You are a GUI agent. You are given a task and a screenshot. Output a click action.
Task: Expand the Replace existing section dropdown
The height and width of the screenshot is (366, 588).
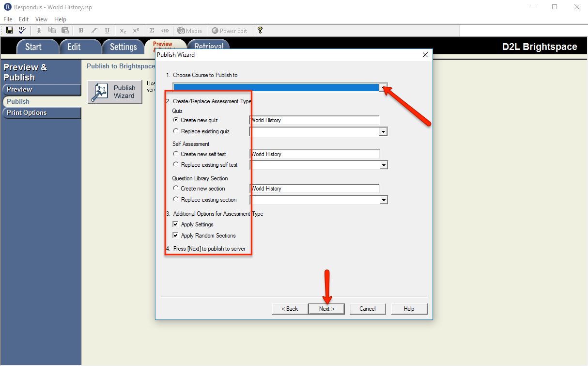pos(384,200)
